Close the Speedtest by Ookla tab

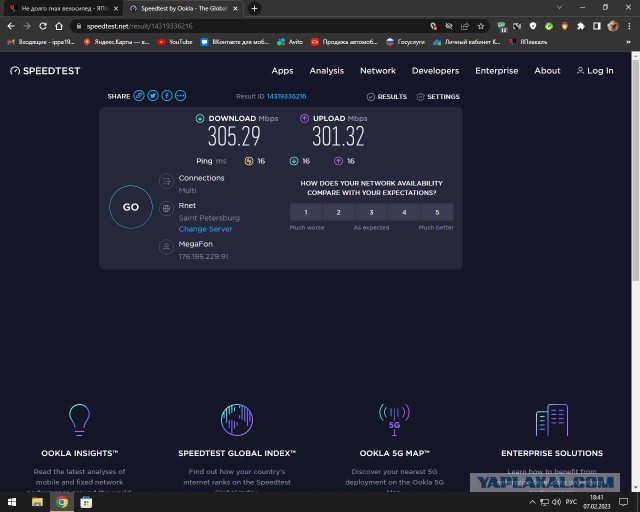click(236, 9)
